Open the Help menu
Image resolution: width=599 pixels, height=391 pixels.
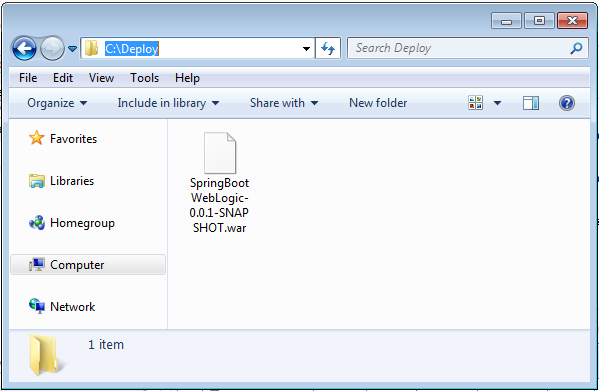pyautogui.click(x=187, y=78)
